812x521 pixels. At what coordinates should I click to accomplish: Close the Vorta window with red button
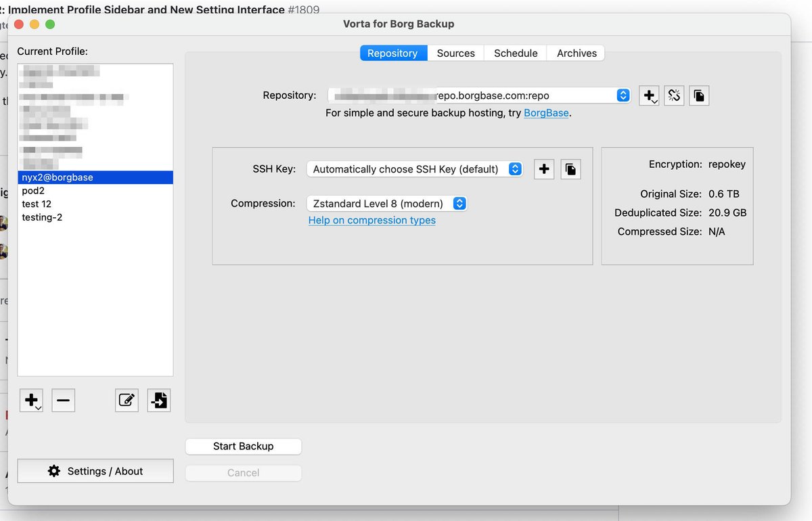(x=18, y=24)
